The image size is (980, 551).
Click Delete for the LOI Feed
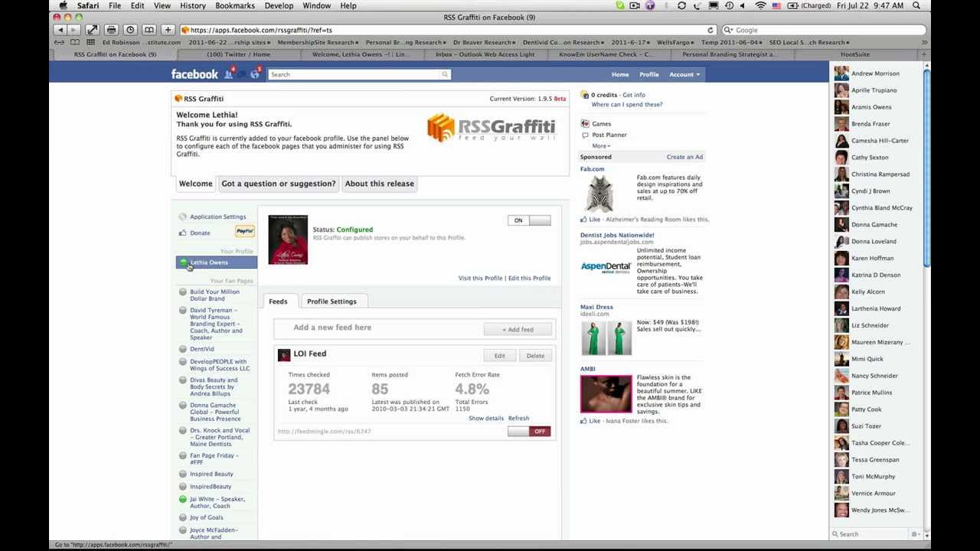point(535,356)
